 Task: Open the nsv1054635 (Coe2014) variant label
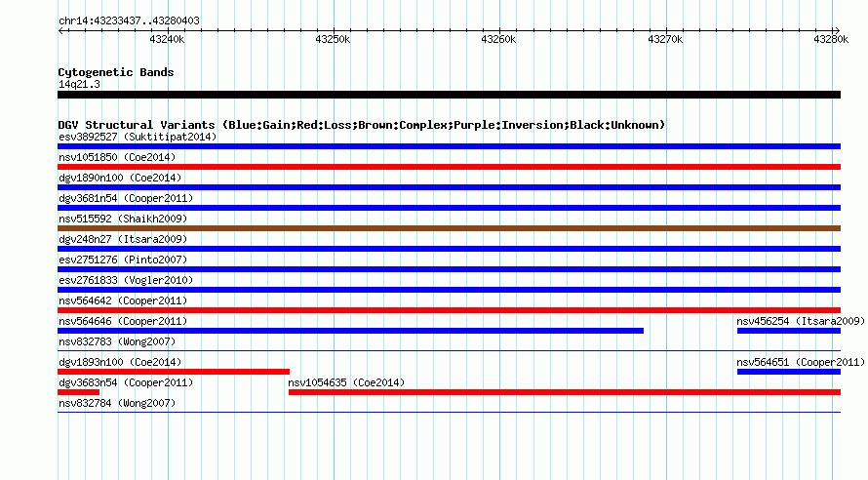coord(346,382)
